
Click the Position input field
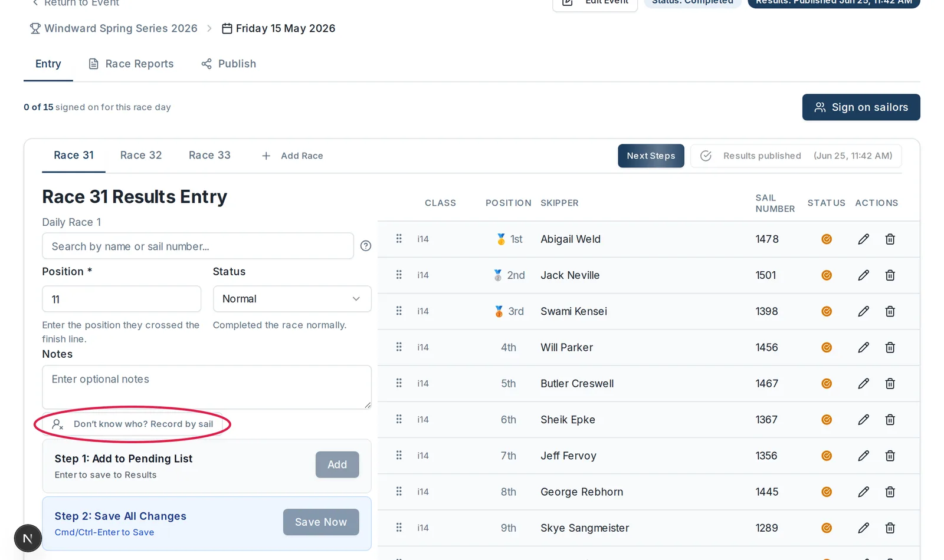[x=122, y=299]
